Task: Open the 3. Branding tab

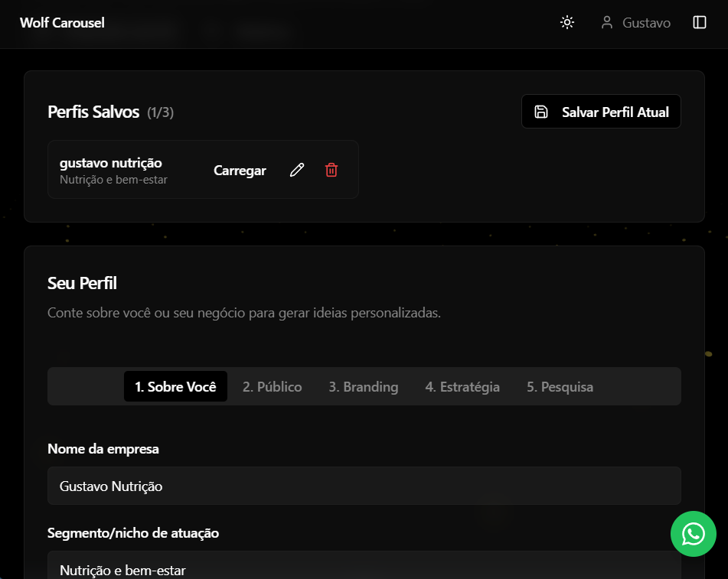Action: tap(363, 386)
